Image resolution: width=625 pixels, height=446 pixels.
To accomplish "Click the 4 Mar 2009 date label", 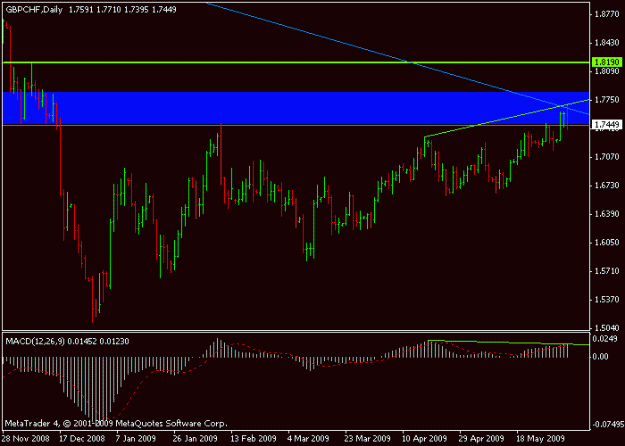I will click(x=308, y=438).
